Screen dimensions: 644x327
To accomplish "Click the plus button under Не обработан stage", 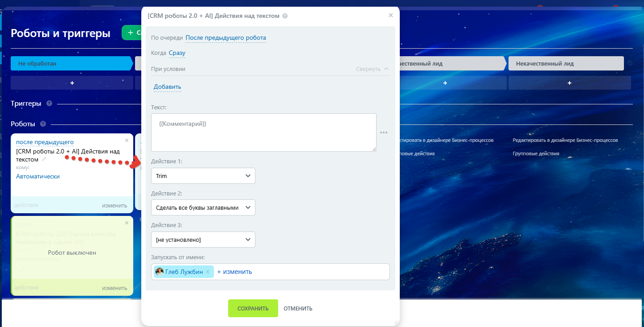I will coord(72,83).
